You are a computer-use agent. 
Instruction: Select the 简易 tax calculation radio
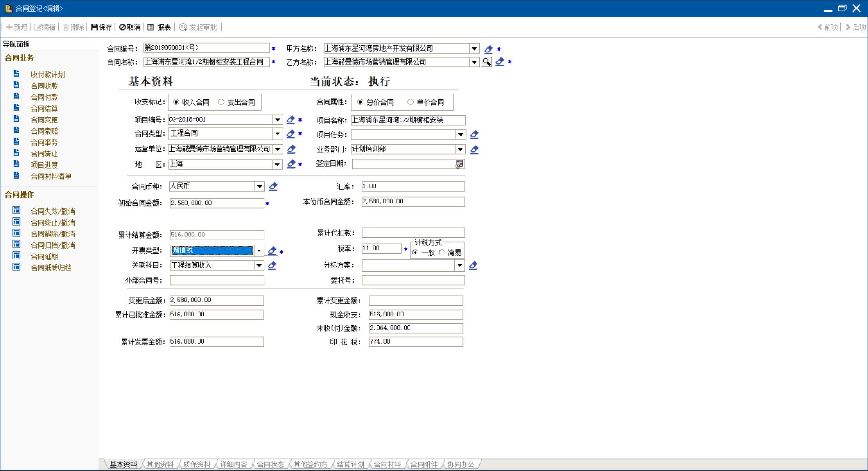tap(442, 253)
